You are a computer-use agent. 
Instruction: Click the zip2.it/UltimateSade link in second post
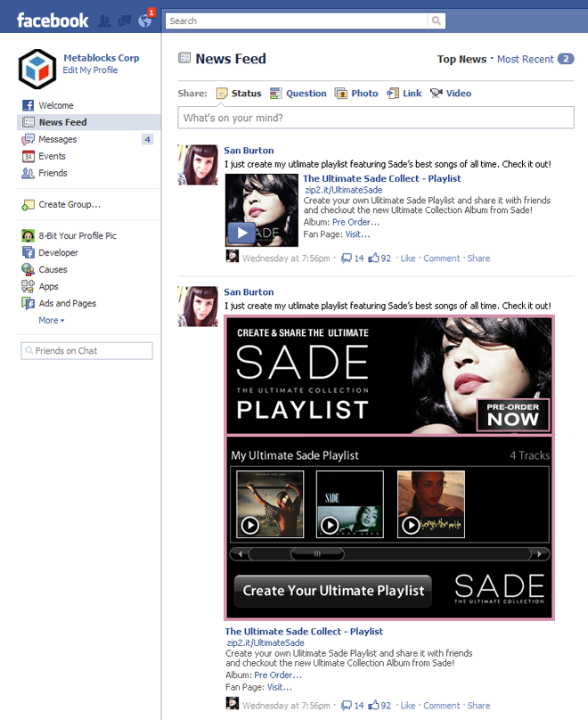click(x=265, y=642)
